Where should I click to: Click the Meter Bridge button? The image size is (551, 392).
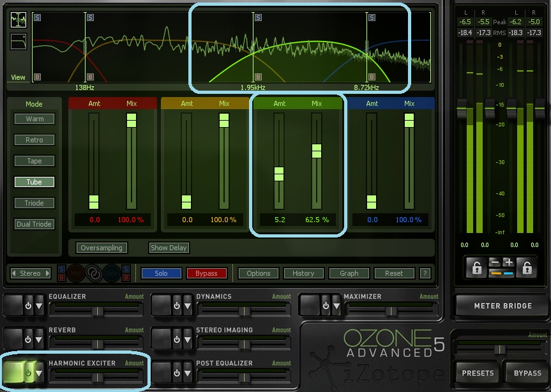click(502, 306)
